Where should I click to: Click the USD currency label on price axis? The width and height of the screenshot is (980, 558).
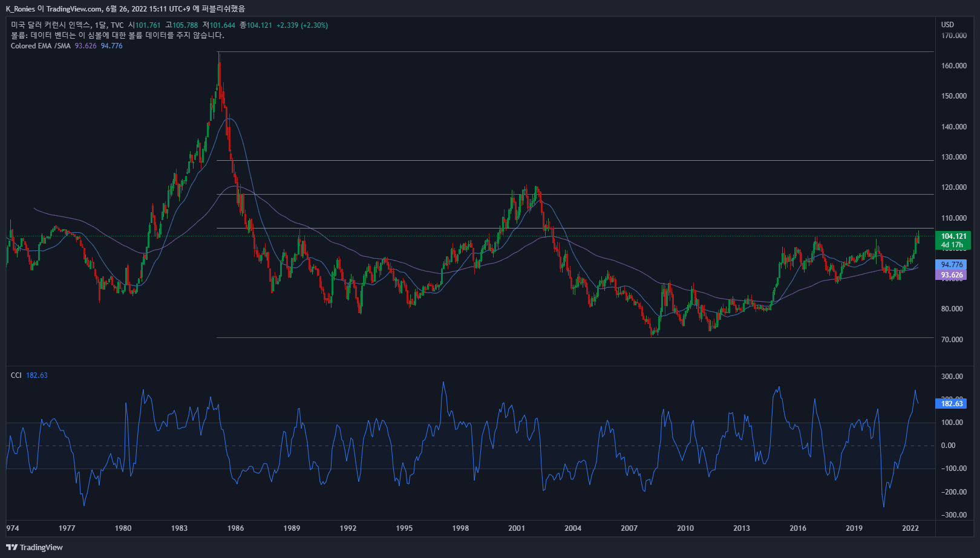(947, 25)
